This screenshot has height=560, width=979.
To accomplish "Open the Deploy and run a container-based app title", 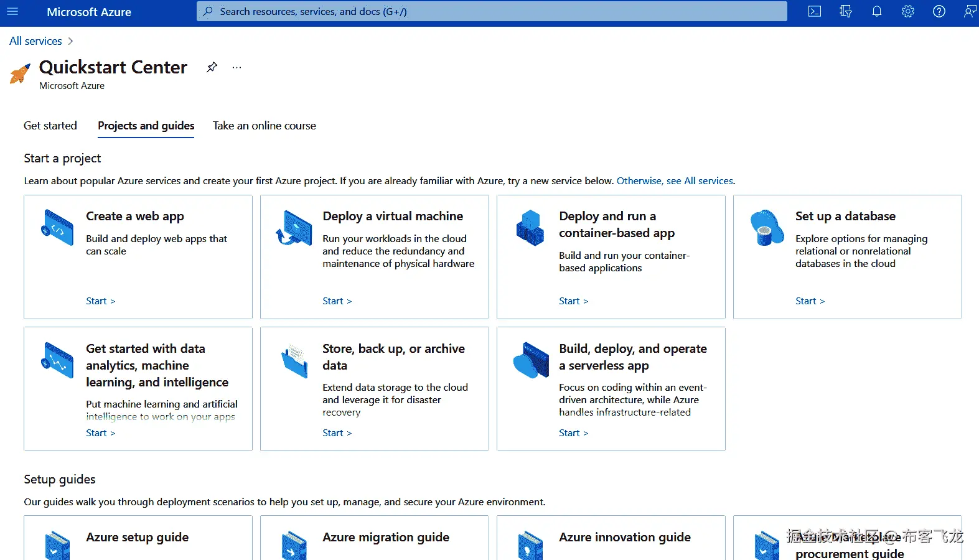I will coord(617,225).
